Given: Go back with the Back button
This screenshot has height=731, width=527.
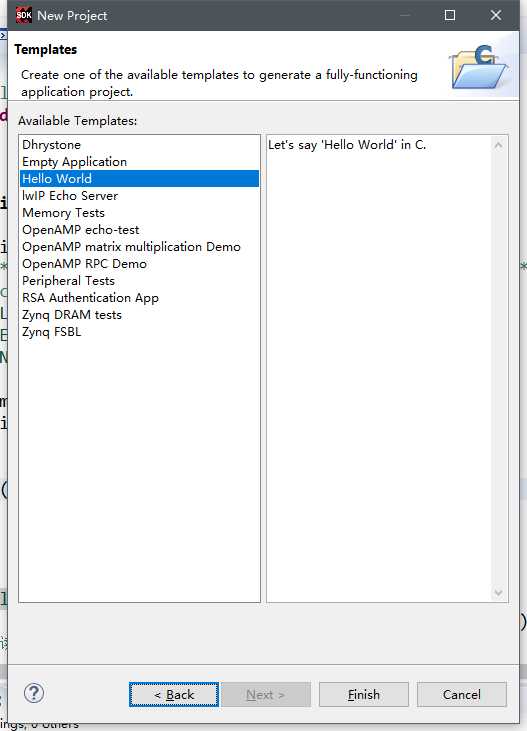Looking at the screenshot, I should 173,695.
